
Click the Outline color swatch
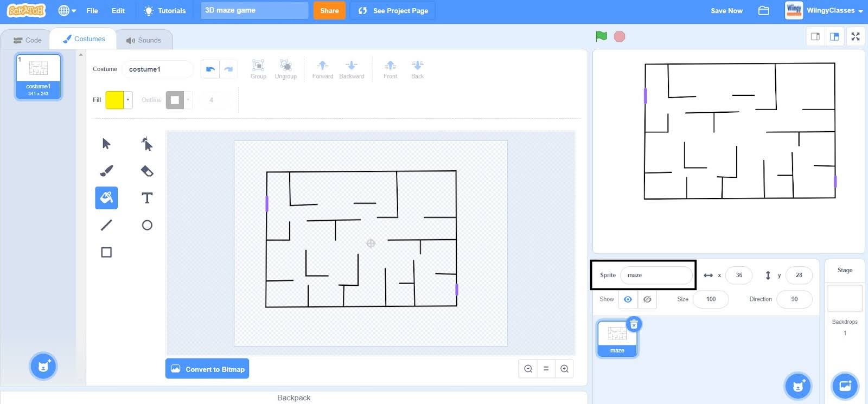point(175,100)
